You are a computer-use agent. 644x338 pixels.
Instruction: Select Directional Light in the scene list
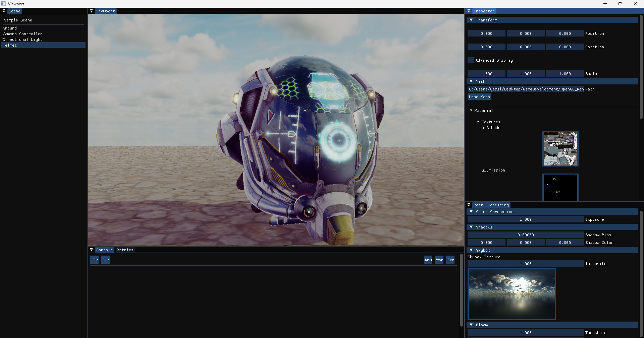pyautogui.click(x=43, y=40)
